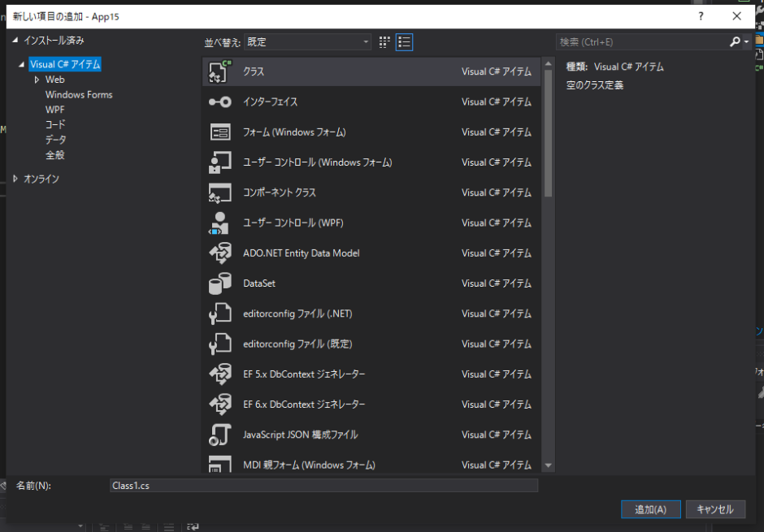The width and height of the screenshot is (764, 532).
Task: Select the WPF category
Action: [x=55, y=110]
